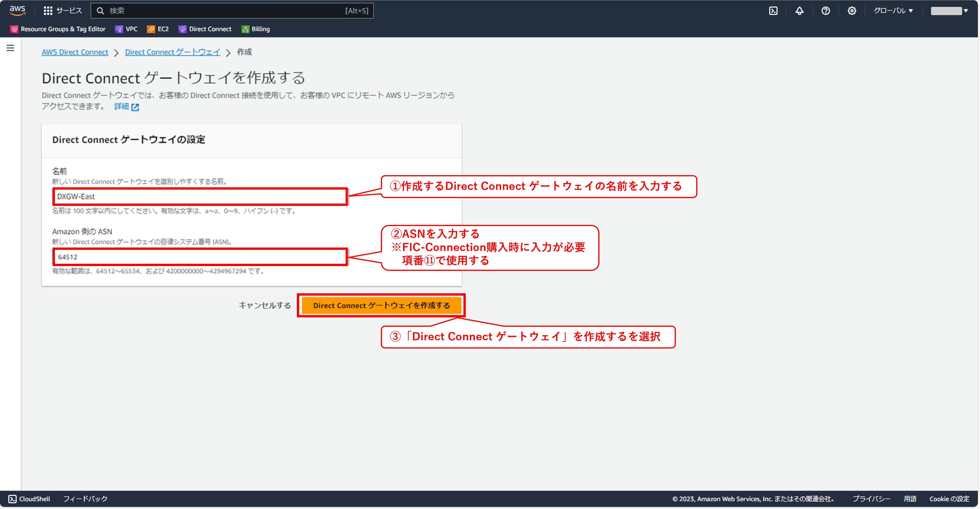The height and width of the screenshot is (509, 980).
Task: Open the help question-mark icon
Action: click(826, 10)
